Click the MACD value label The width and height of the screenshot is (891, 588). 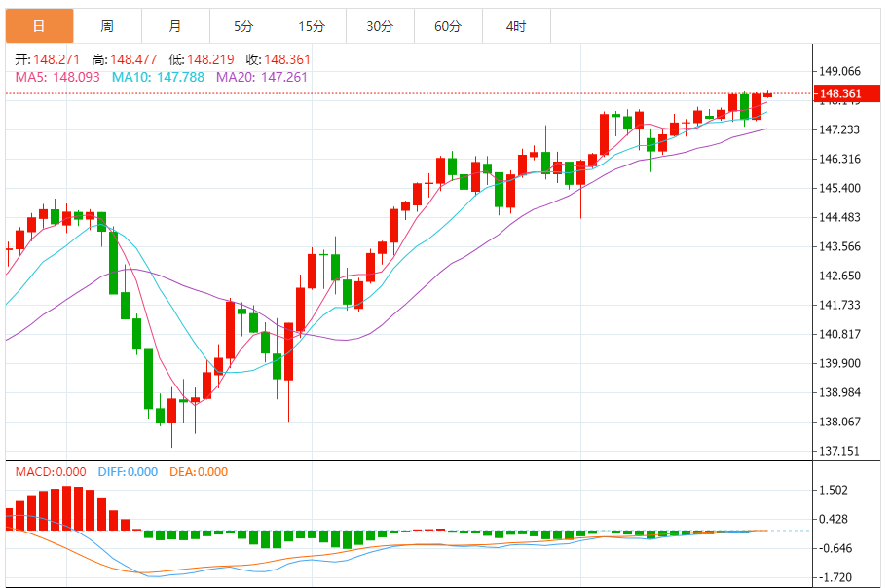tap(50, 472)
